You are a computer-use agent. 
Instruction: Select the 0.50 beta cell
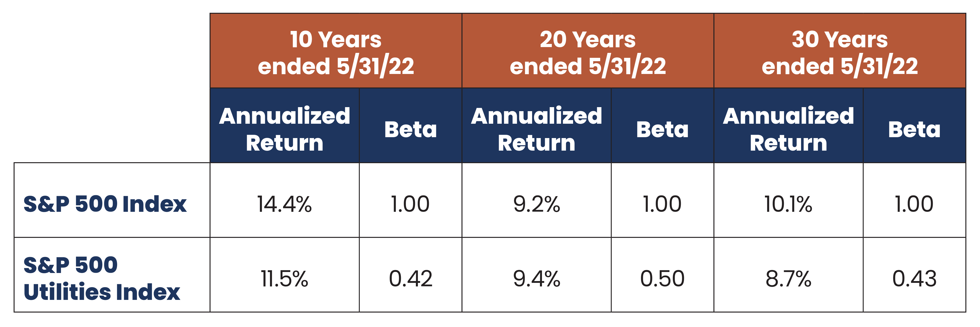[x=662, y=278]
